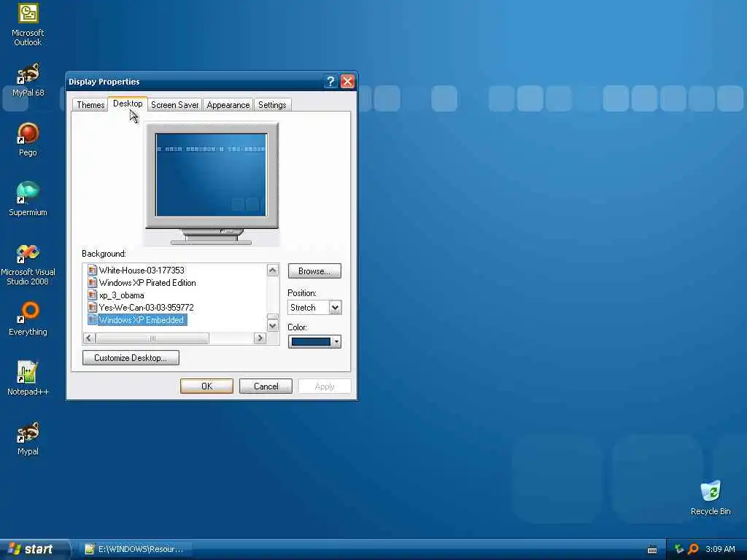Select the Pego desktop shortcut
The width and height of the screenshot is (747, 560).
(x=28, y=139)
